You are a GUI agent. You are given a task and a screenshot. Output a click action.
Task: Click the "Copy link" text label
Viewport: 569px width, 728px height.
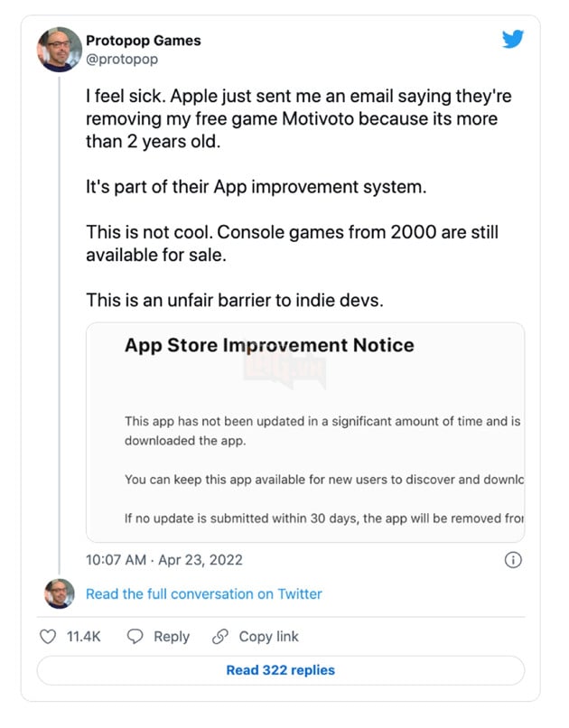point(268,637)
